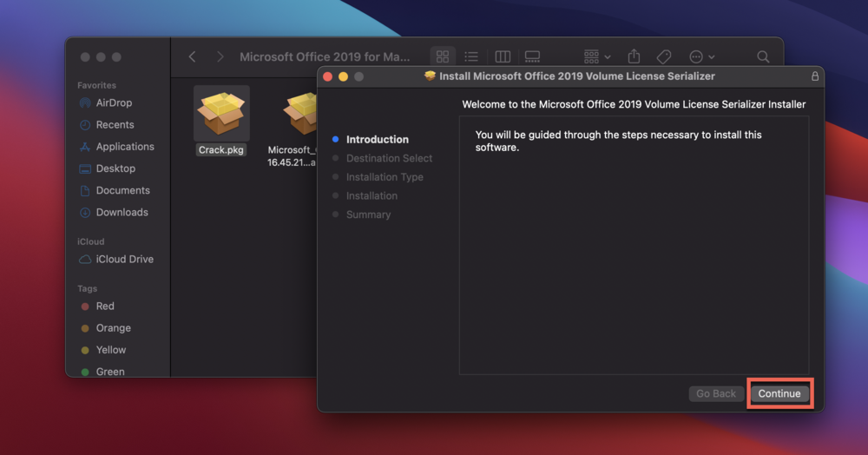Switch Finder to gallery view

point(532,56)
